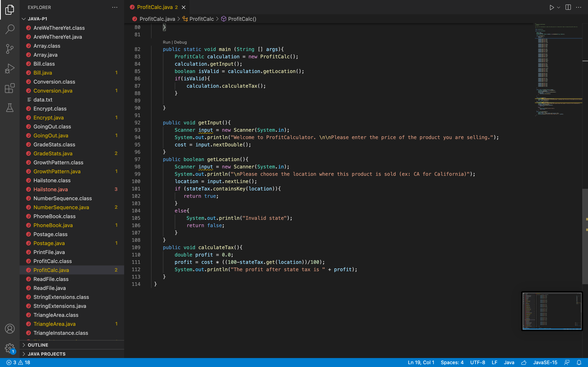Select the ProfitCalc.java editor tab

[x=155, y=7]
